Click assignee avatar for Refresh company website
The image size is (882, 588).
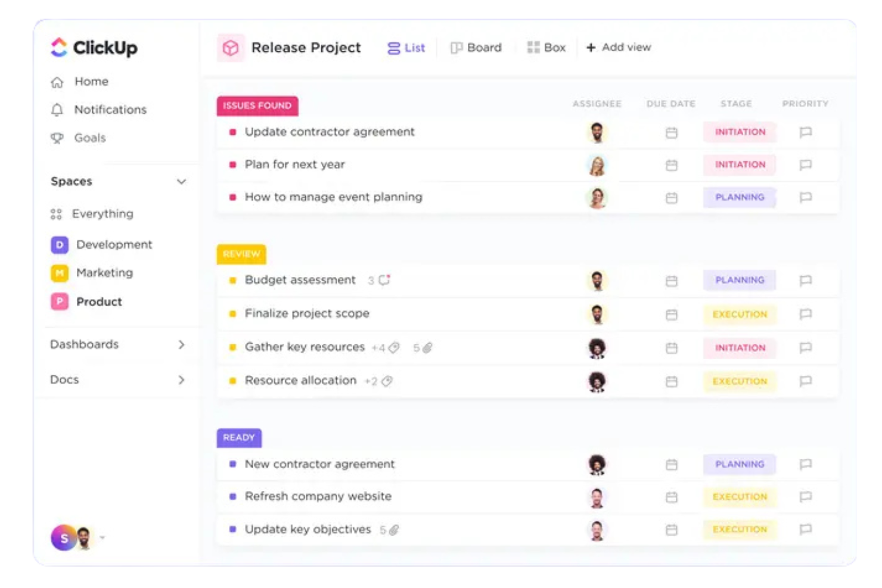597,497
